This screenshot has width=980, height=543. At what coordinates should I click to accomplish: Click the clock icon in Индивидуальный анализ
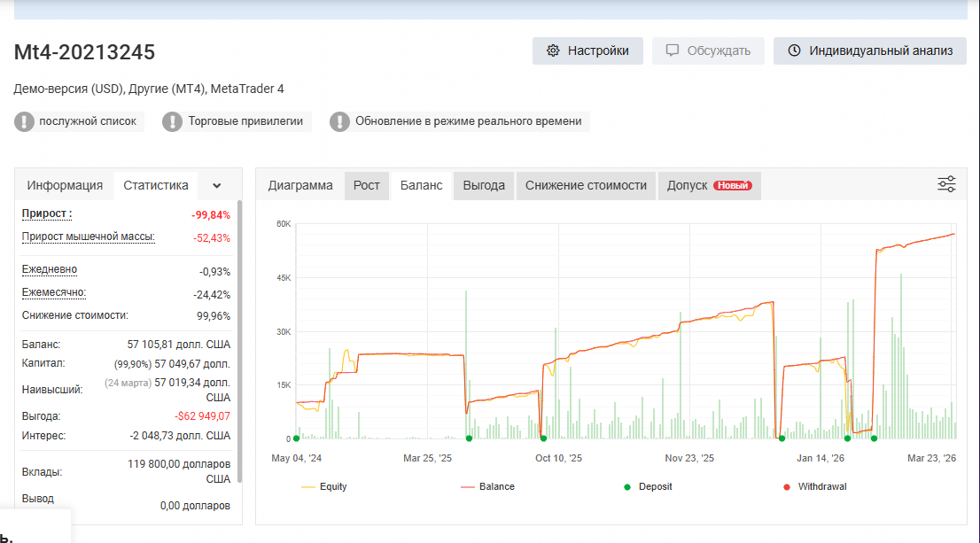795,50
